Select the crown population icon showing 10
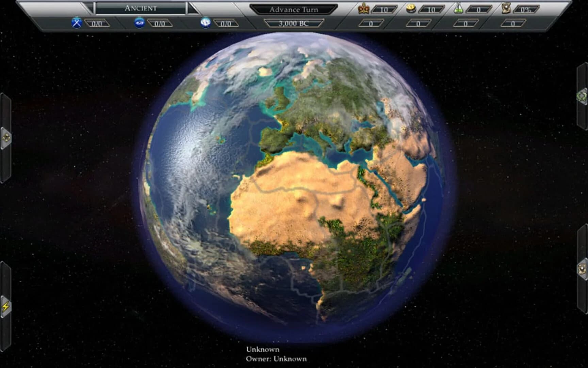 pos(363,9)
